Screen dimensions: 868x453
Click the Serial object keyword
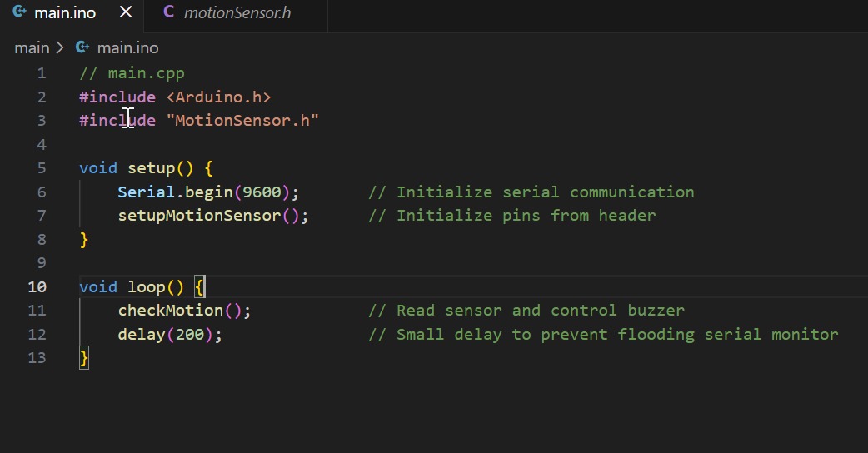(x=146, y=192)
